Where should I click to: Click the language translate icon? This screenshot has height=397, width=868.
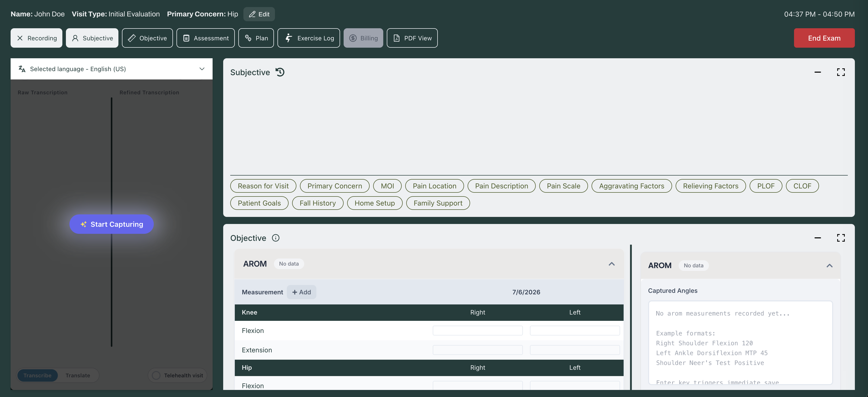(x=22, y=69)
